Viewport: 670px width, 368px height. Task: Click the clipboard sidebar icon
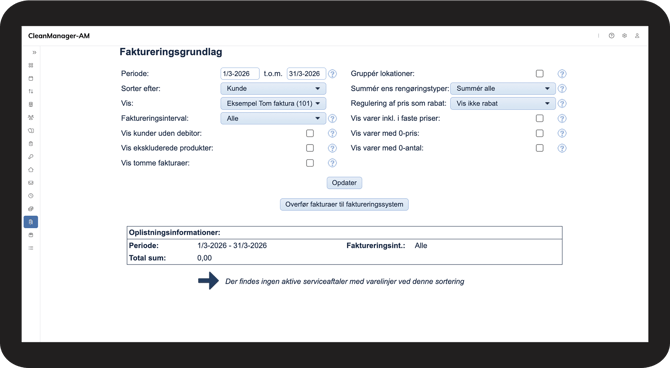click(31, 144)
